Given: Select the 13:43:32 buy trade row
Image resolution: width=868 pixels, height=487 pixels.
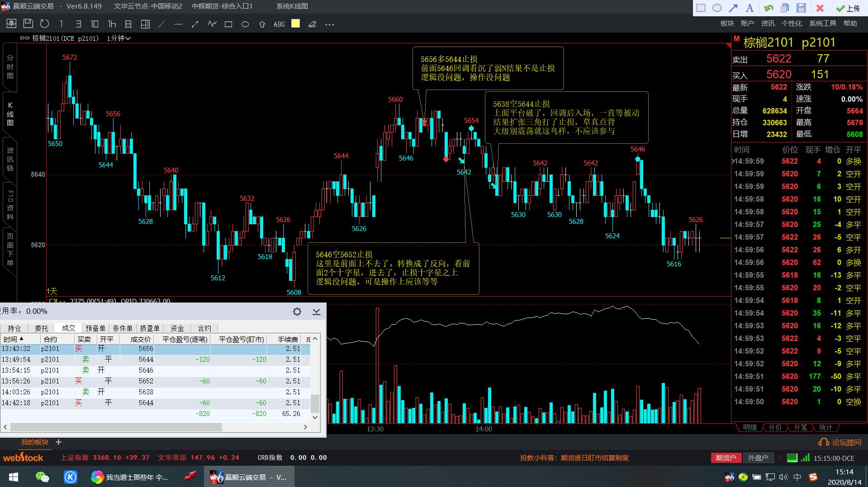Looking at the screenshot, I should [x=155, y=349].
